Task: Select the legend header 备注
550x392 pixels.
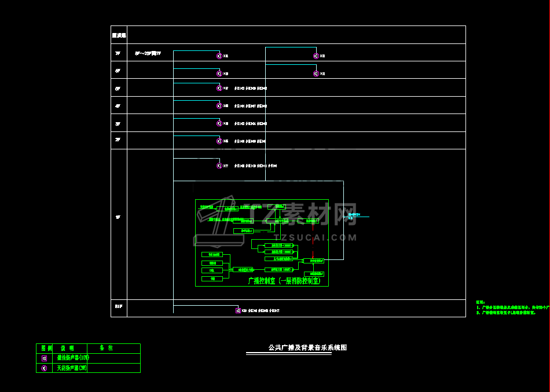Action: pos(106,348)
